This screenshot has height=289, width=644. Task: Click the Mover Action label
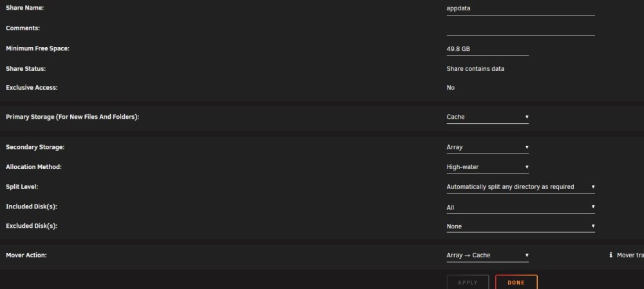tap(26, 255)
